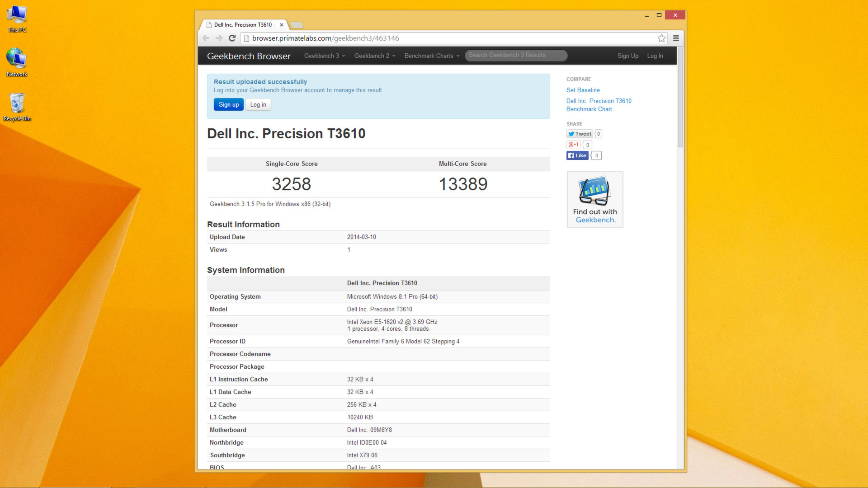Click the page reload icon

click(x=232, y=38)
